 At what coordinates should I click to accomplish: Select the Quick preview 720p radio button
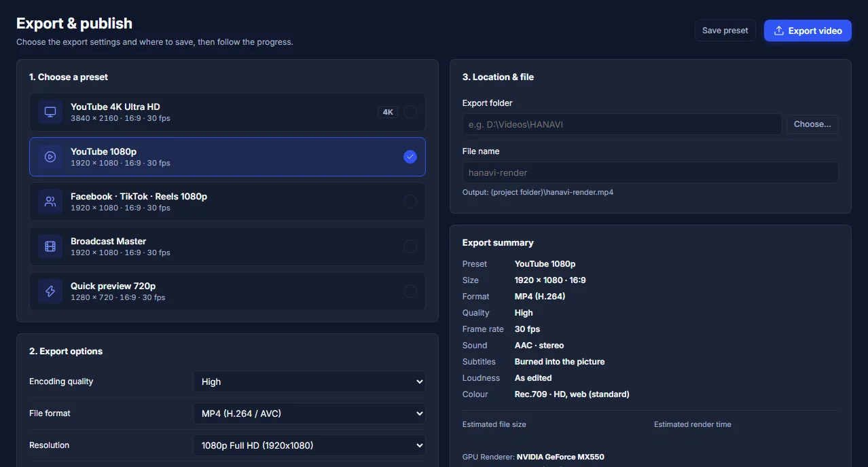(410, 291)
